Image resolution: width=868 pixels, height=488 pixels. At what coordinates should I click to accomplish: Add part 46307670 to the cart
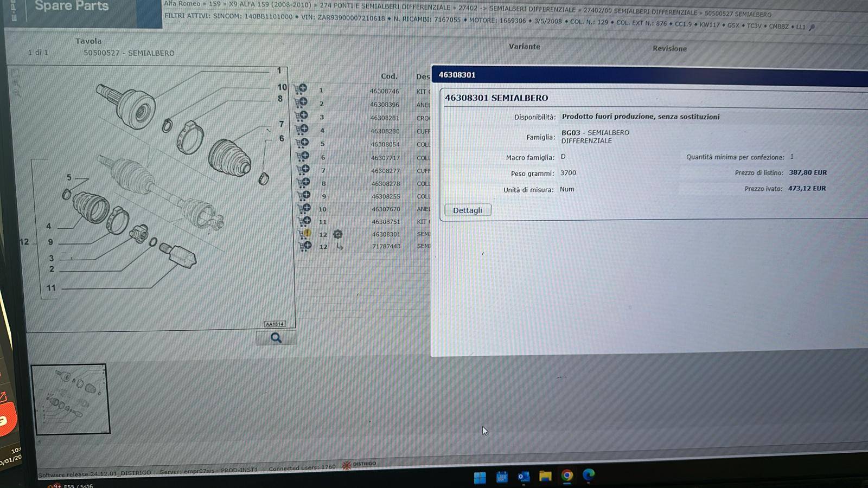pyautogui.click(x=304, y=208)
